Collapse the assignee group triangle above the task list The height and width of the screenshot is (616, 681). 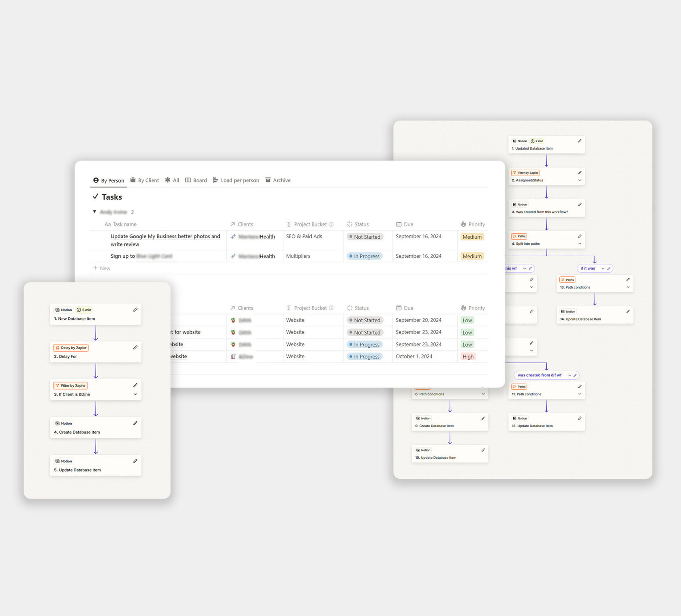[94, 212]
